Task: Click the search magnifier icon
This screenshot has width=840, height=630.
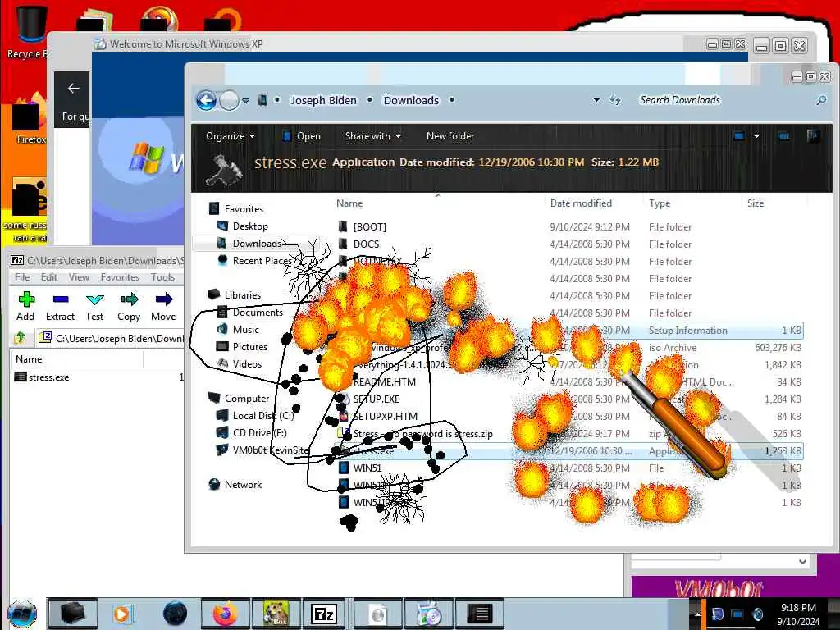Action: coord(820,100)
